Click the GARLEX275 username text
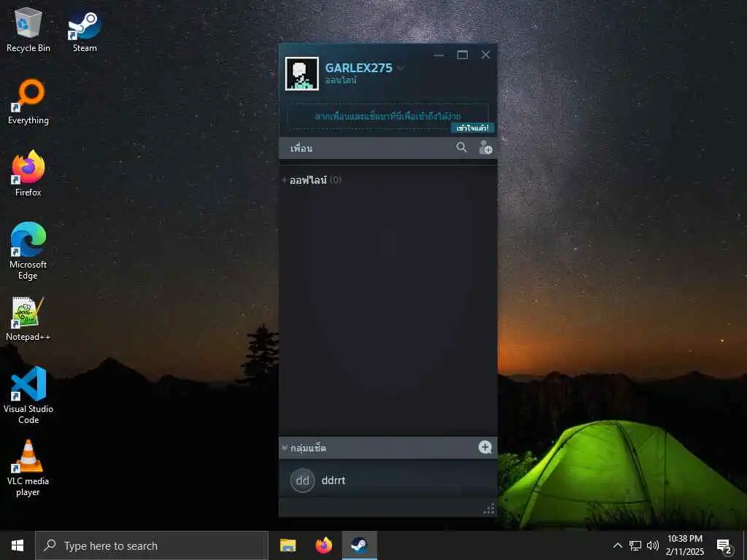The width and height of the screenshot is (747, 560). [358, 68]
